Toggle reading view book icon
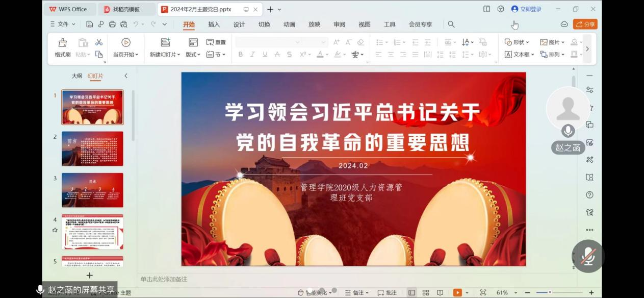The height and width of the screenshot is (298, 644). tap(440, 292)
